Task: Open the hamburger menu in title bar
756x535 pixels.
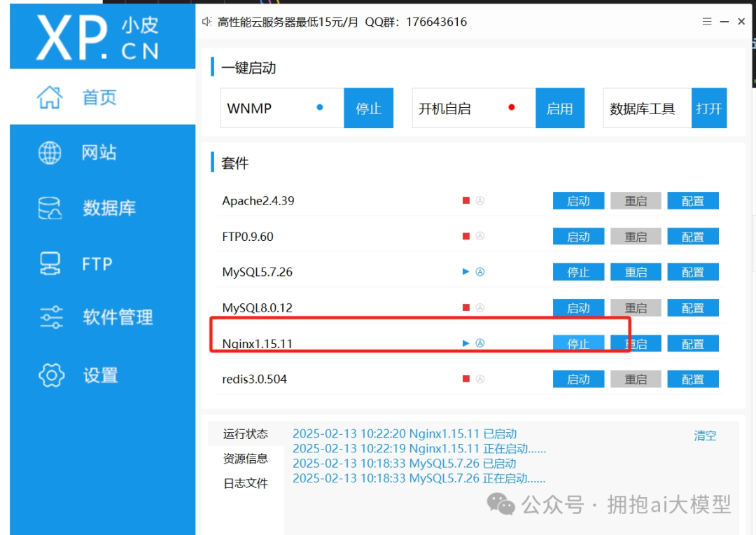Action: 708,22
